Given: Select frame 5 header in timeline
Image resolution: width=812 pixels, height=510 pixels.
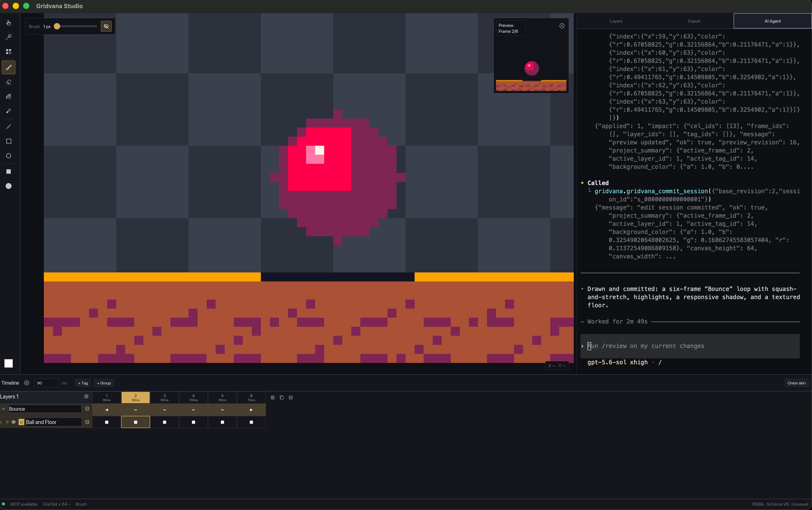Looking at the screenshot, I should pyautogui.click(x=222, y=398).
